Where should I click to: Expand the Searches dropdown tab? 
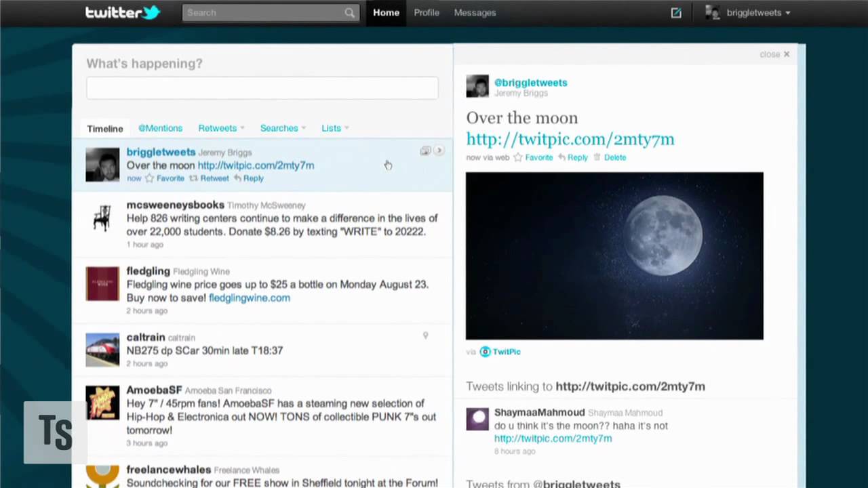click(283, 128)
